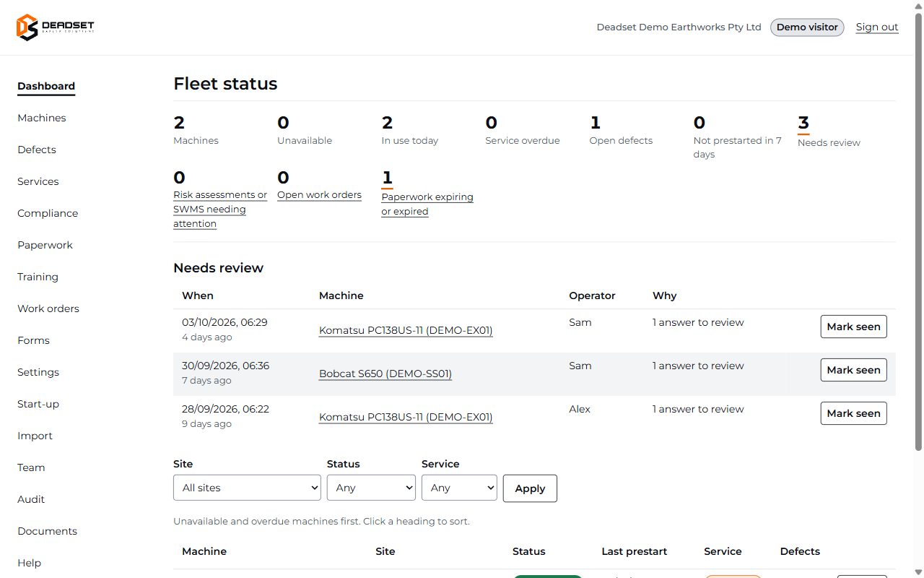Go to Machines in the sidebar

tap(42, 118)
